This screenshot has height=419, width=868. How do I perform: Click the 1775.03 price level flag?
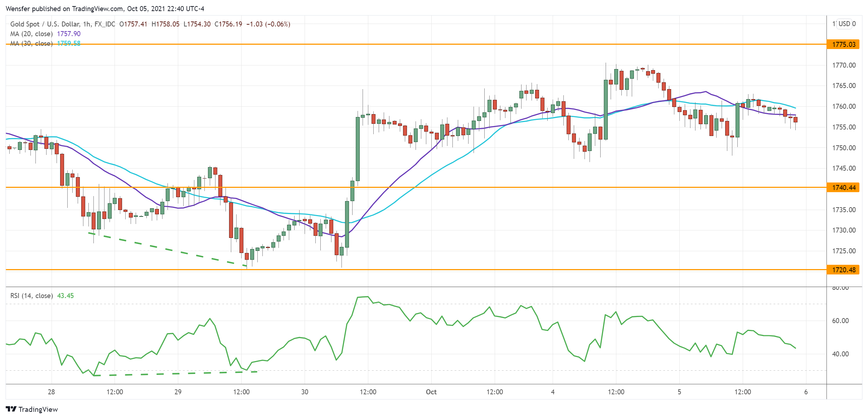pos(844,44)
